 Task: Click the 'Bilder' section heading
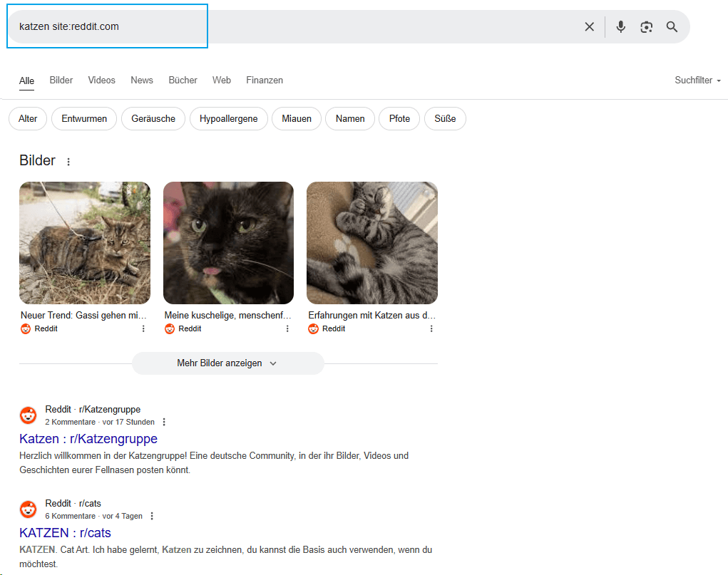pos(37,160)
